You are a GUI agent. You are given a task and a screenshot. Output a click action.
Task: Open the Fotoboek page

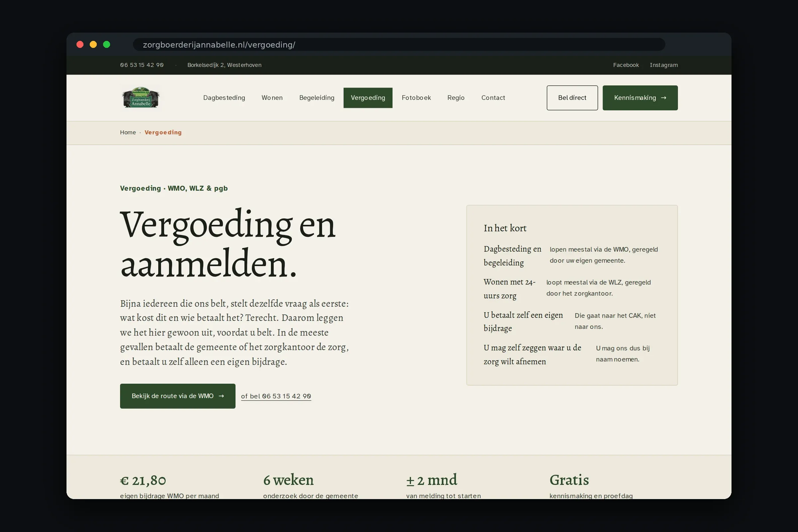point(416,98)
